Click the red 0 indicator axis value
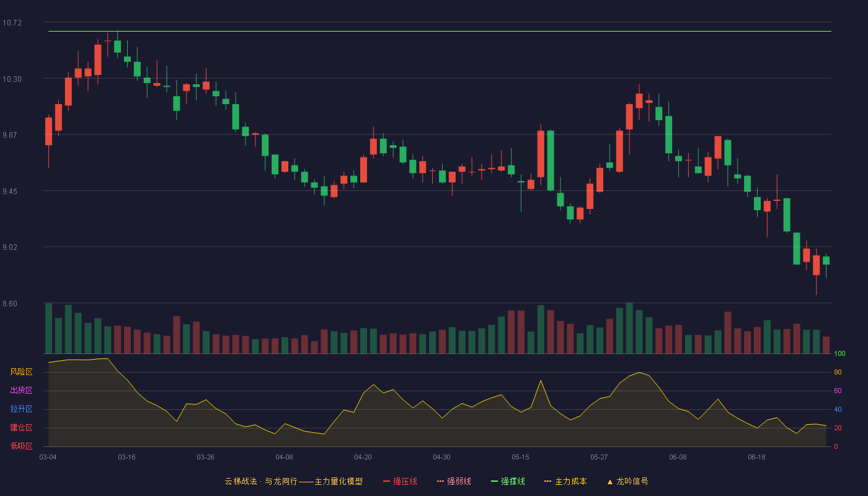The height and width of the screenshot is (496, 868). tap(836, 446)
